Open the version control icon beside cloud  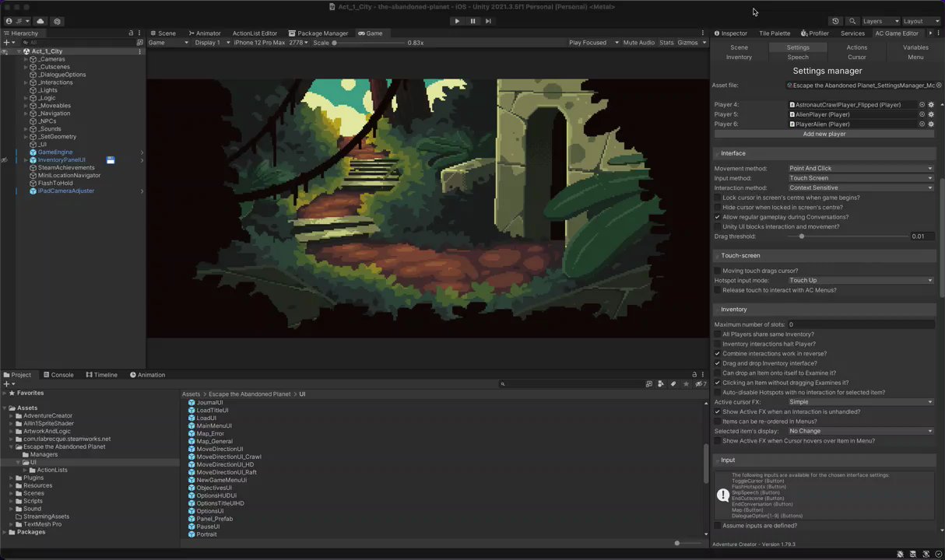[x=57, y=21]
